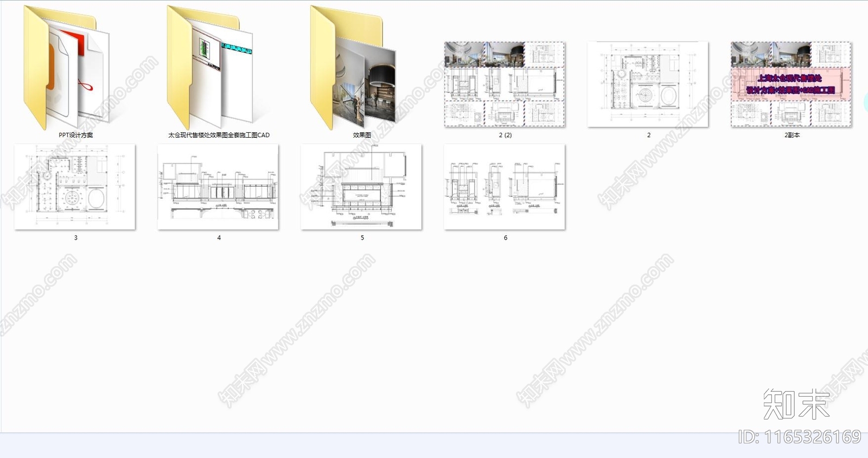
Task: Click the file name label 2 (2)
Action: (505, 135)
